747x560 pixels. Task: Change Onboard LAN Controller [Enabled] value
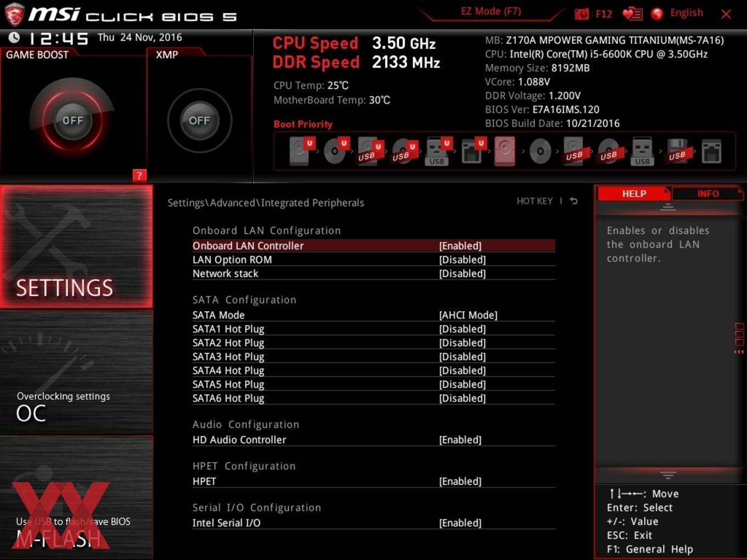460,246
